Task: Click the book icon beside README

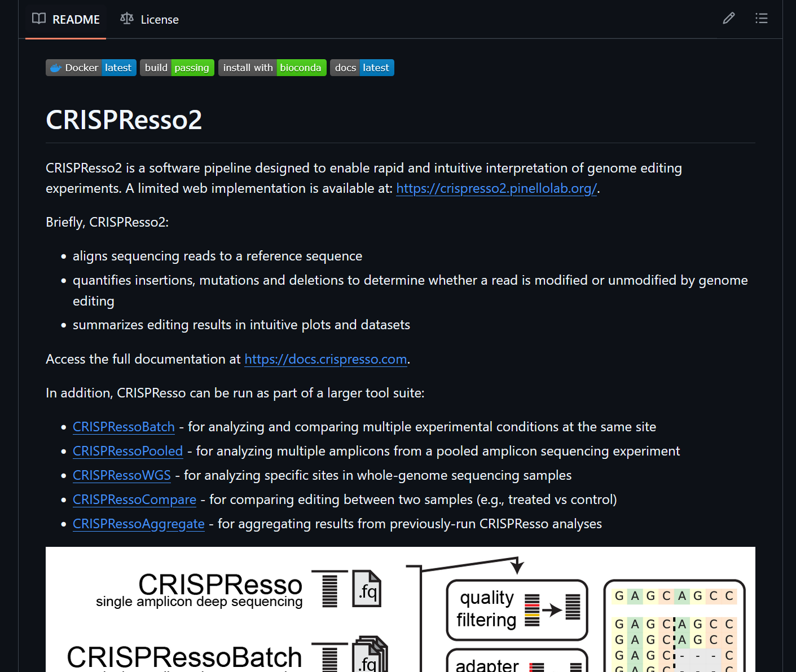Action: 38,19
